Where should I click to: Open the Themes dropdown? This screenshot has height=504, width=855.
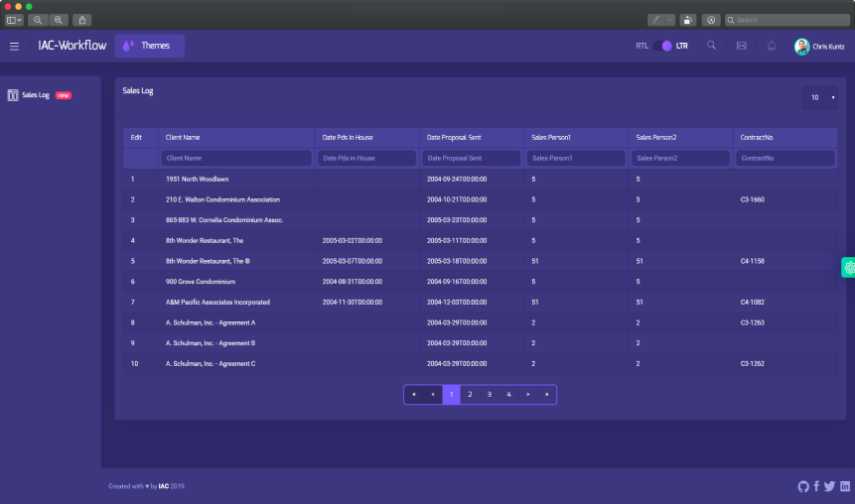(149, 46)
